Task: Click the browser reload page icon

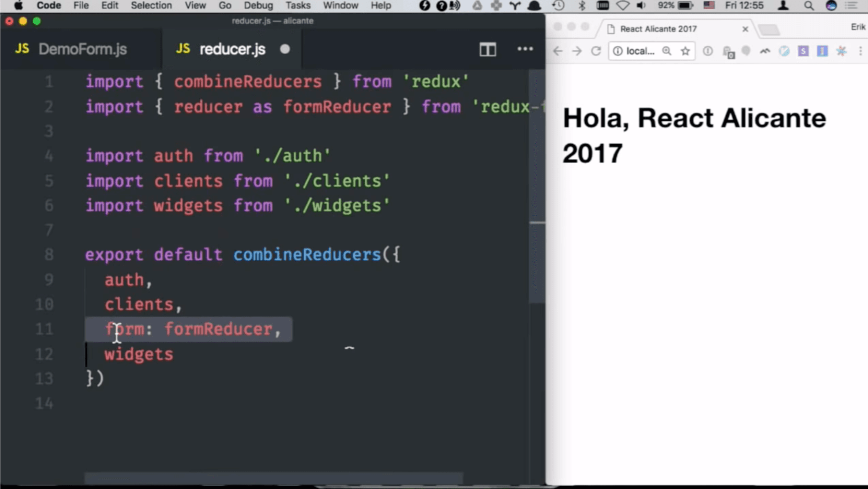Action: click(x=596, y=51)
